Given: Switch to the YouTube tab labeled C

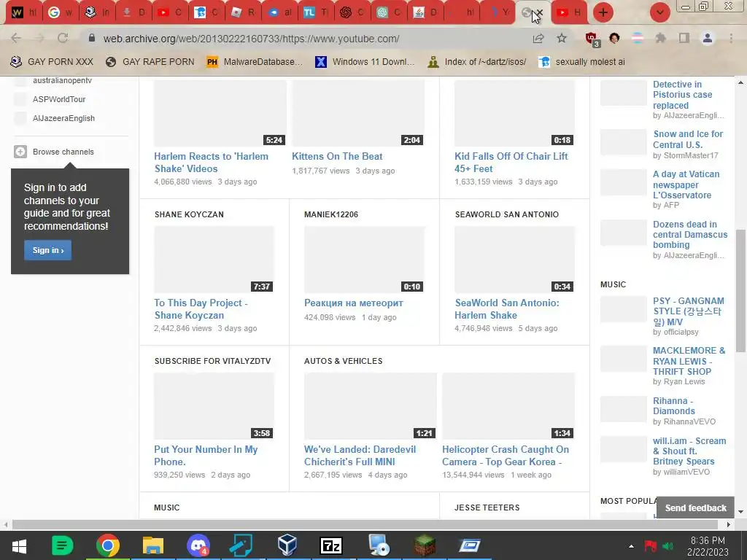Looking at the screenshot, I should pyautogui.click(x=169, y=12).
